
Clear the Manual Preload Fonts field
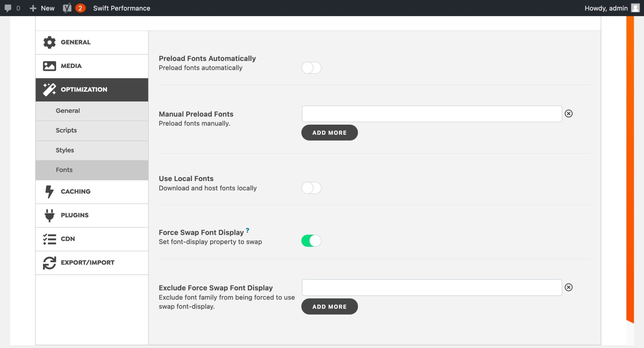pyautogui.click(x=569, y=113)
